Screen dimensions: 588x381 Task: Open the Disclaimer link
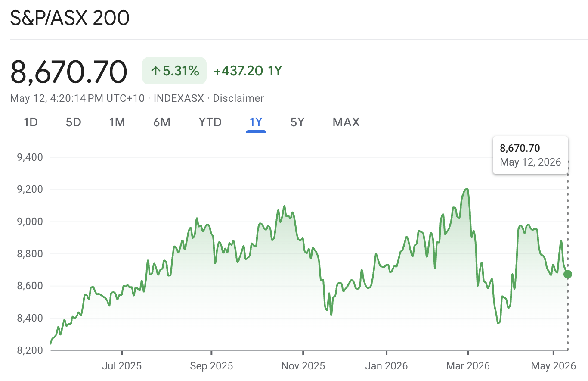(238, 98)
